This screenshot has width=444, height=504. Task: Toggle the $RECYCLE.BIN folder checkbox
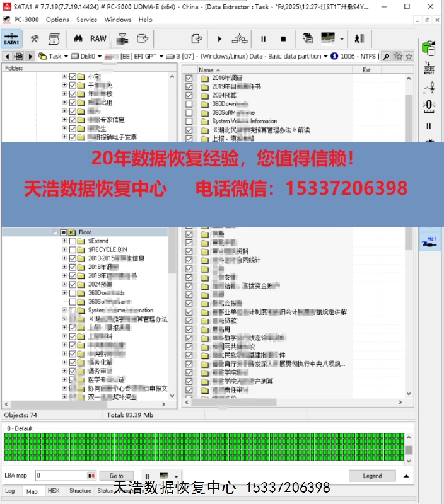pos(73,249)
